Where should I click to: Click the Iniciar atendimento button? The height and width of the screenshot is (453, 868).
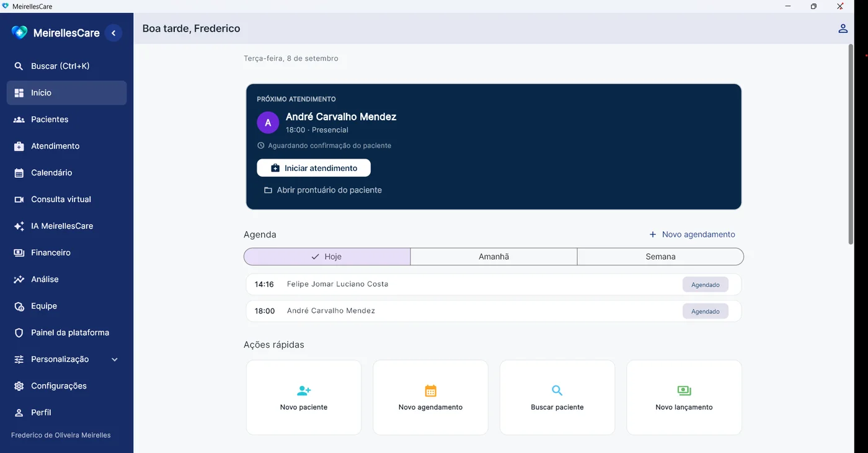[x=314, y=168]
